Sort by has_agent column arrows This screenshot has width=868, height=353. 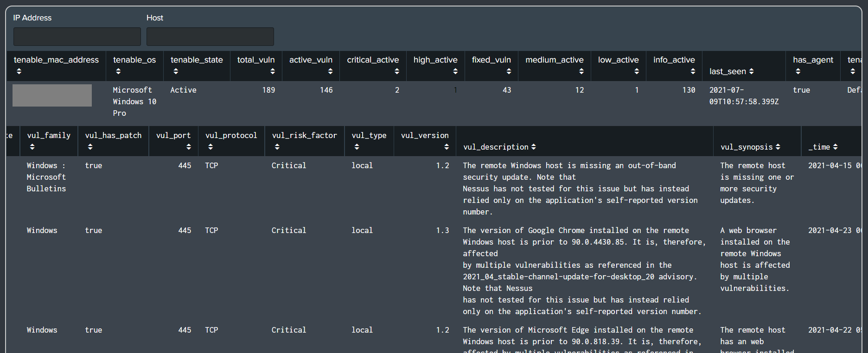coord(798,71)
